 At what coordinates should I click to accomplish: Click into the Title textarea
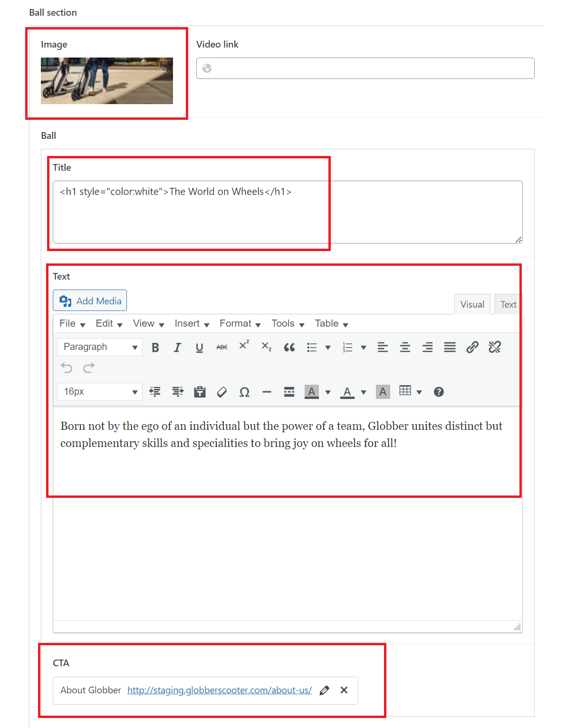coord(288,212)
